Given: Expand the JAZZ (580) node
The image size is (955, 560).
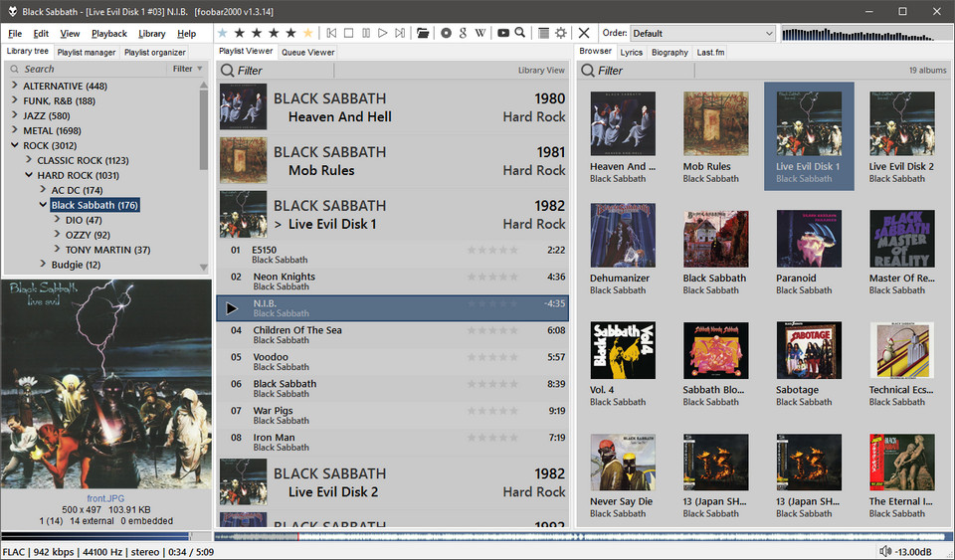Looking at the screenshot, I should click(x=15, y=115).
